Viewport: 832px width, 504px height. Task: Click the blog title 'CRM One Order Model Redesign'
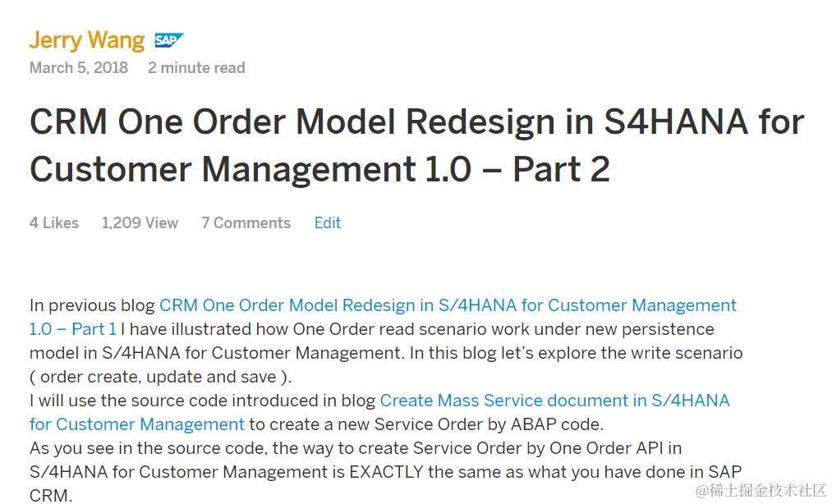(417, 145)
